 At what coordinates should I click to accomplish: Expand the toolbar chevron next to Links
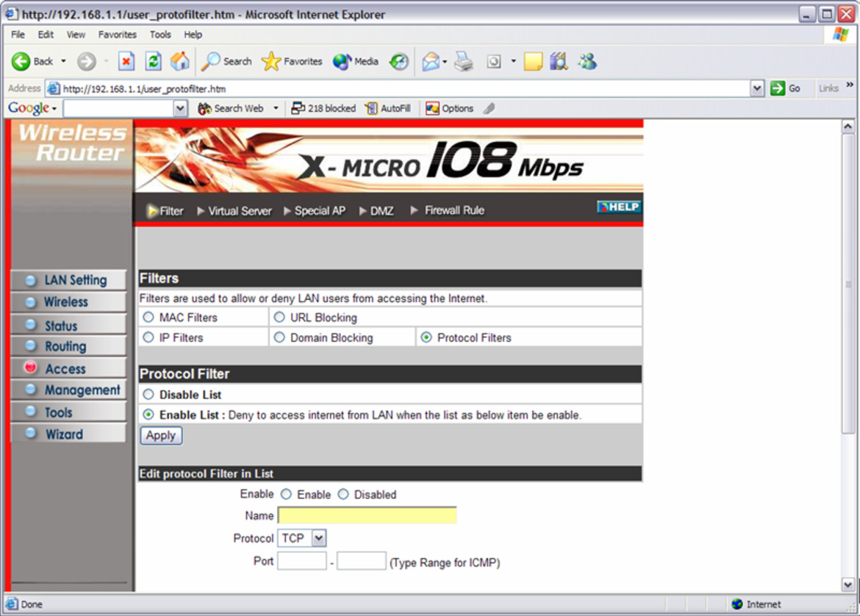(x=850, y=85)
